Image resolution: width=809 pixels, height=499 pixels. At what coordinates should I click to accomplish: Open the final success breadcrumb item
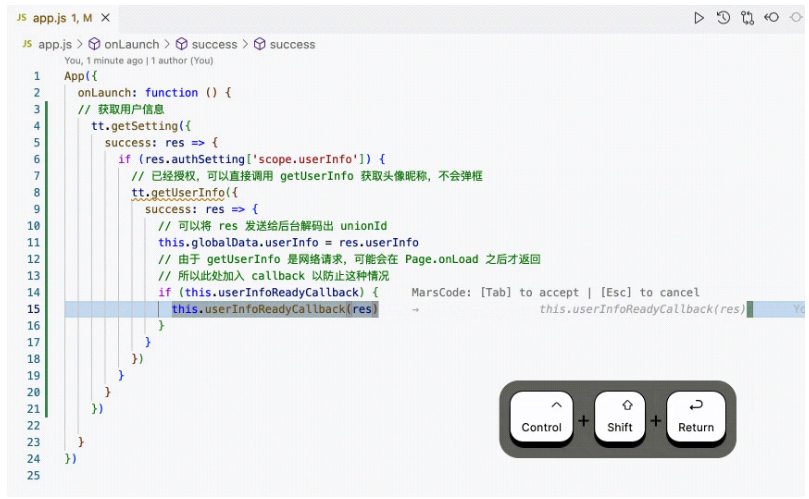click(x=292, y=44)
